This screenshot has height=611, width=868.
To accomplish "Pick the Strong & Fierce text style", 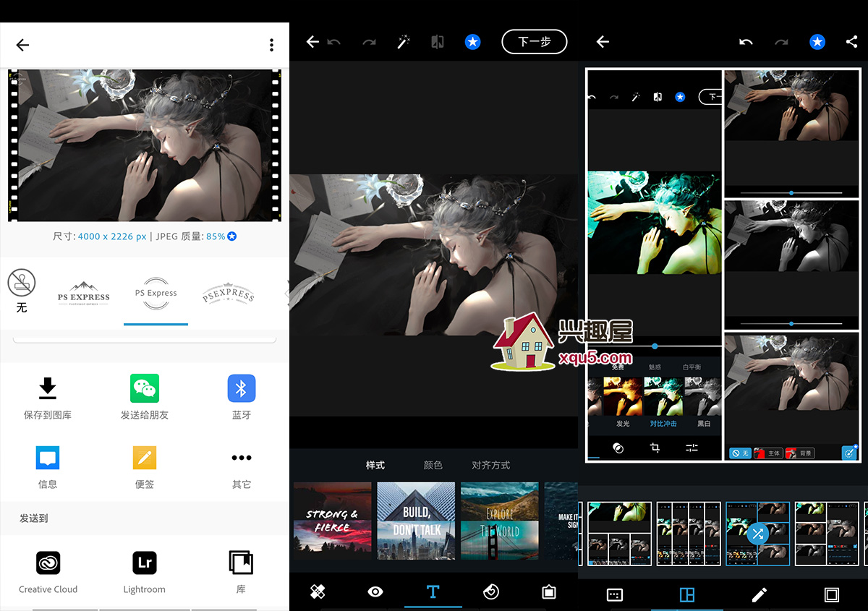I will coord(333,521).
